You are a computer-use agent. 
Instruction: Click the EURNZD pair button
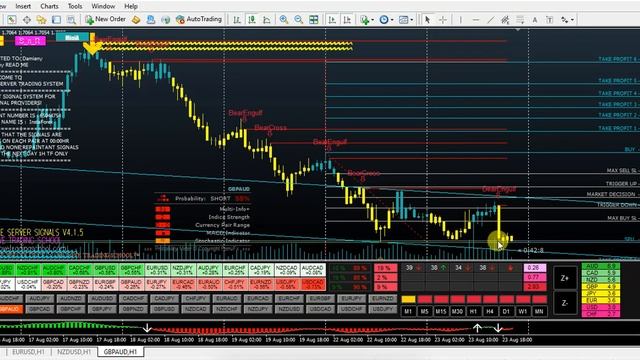[x=382, y=299]
